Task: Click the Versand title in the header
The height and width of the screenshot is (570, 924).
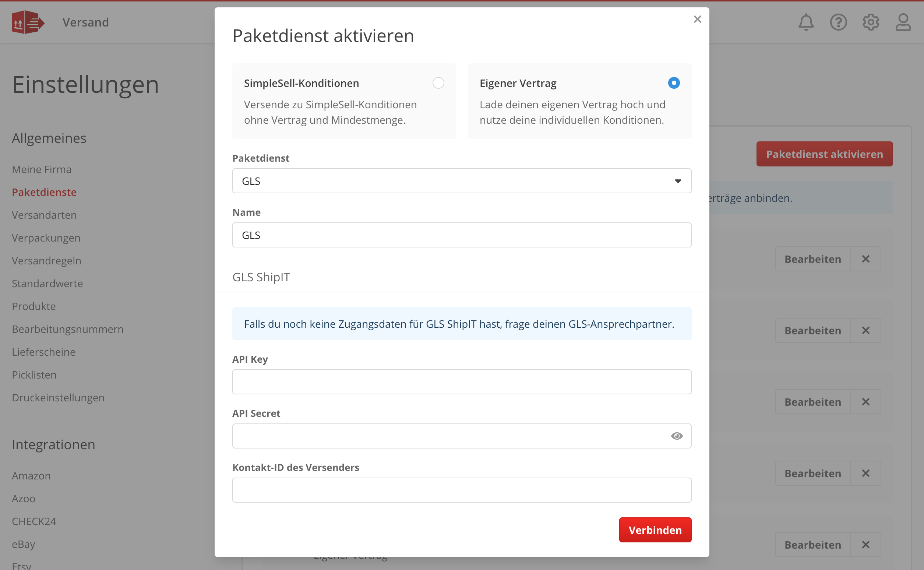Action: point(85,22)
